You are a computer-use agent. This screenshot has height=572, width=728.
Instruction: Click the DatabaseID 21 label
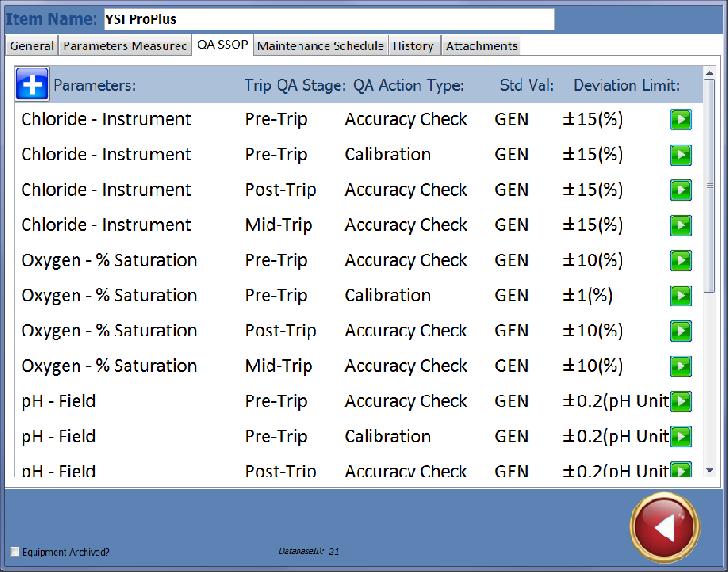click(308, 551)
